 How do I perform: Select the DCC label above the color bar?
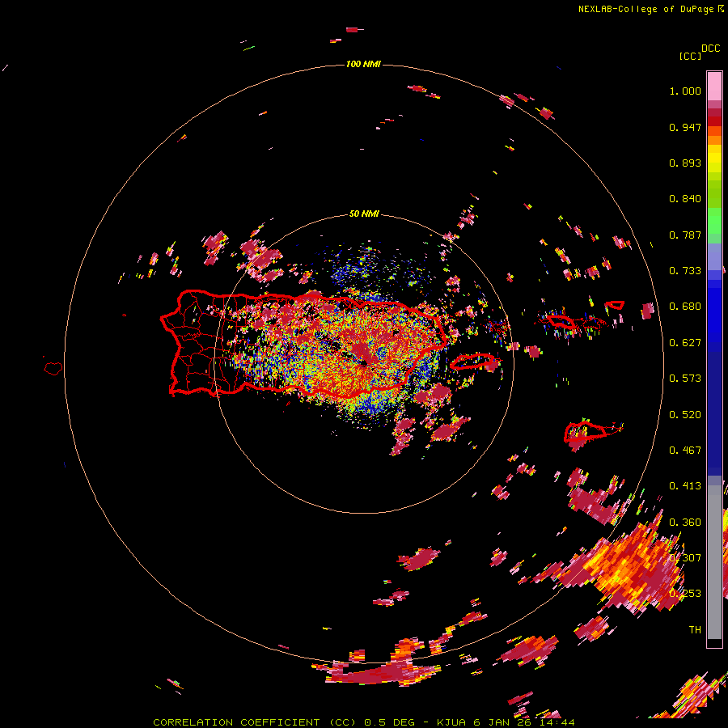711,49
